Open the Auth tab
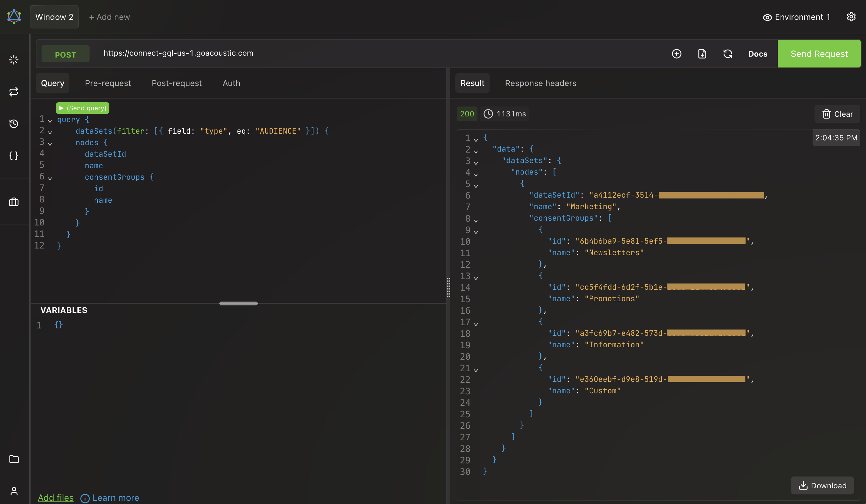This screenshot has height=504, width=866. coord(231,83)
